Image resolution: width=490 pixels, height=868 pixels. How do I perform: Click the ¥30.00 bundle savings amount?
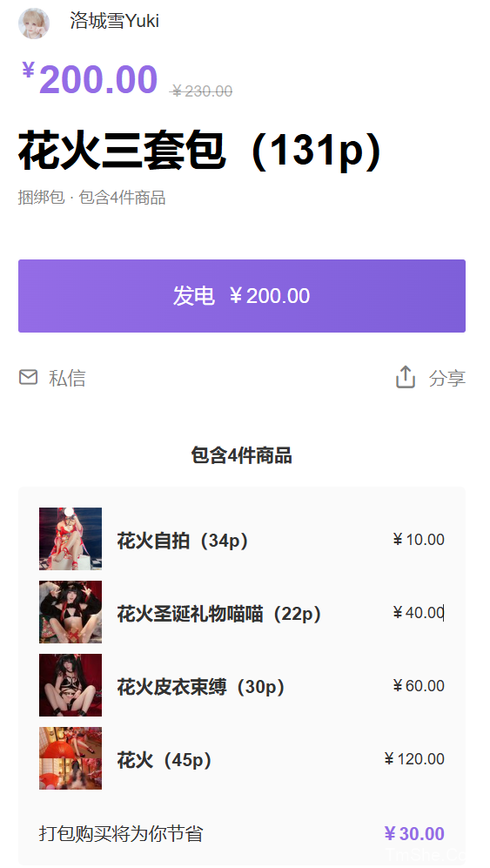(414, 833)
